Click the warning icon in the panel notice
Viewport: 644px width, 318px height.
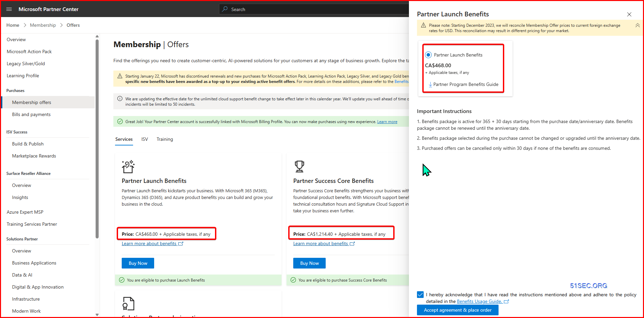pyautogui.click(x=423, y=25)
